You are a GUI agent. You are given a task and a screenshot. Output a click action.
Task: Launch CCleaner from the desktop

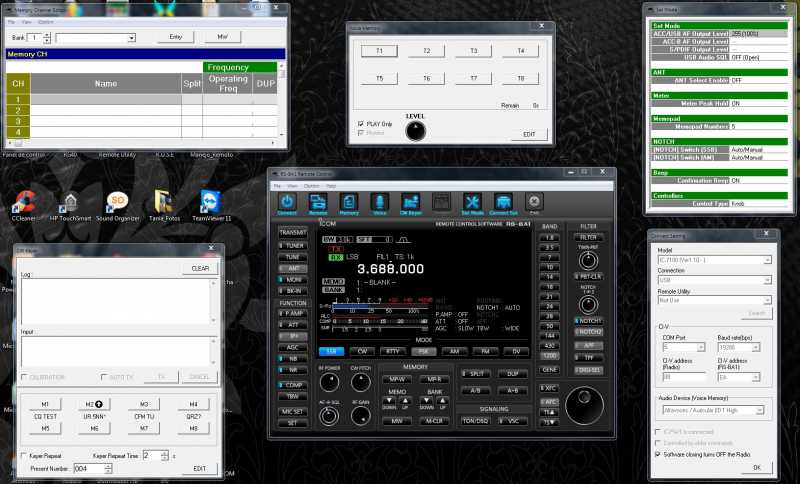(x=24, y=206)
